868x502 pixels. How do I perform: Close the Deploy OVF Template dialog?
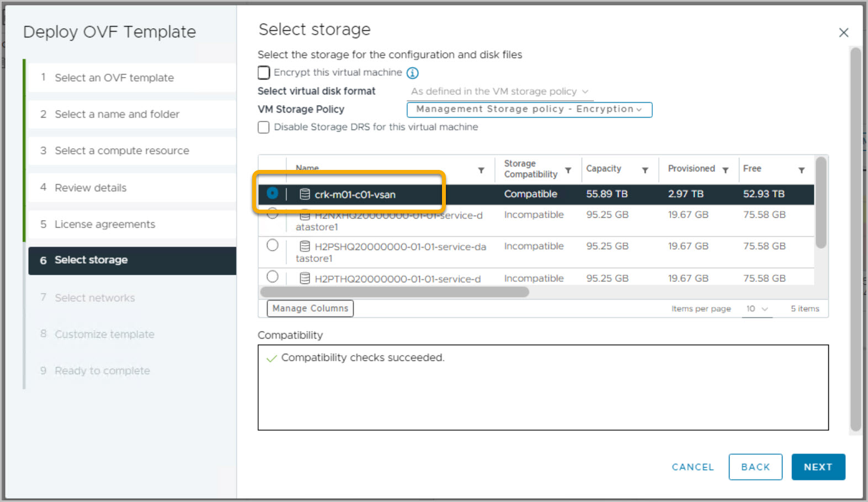[843, 33]
